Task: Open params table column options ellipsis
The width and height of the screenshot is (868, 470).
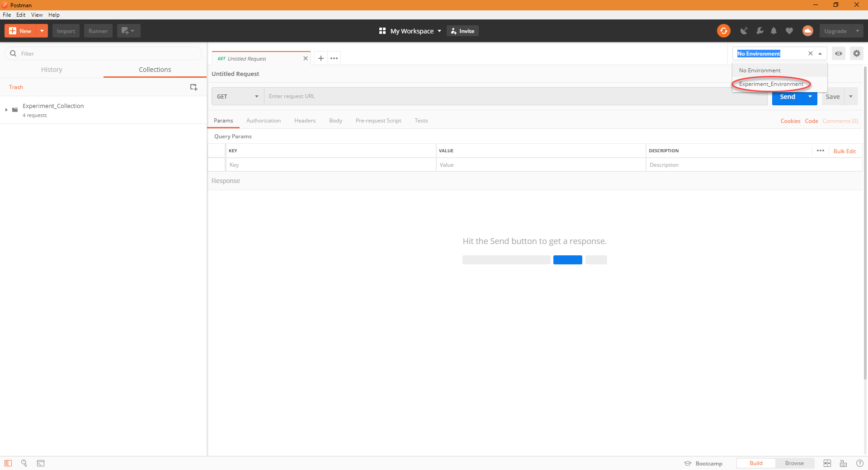Action: pyautogui.click(x=821, y=150)
